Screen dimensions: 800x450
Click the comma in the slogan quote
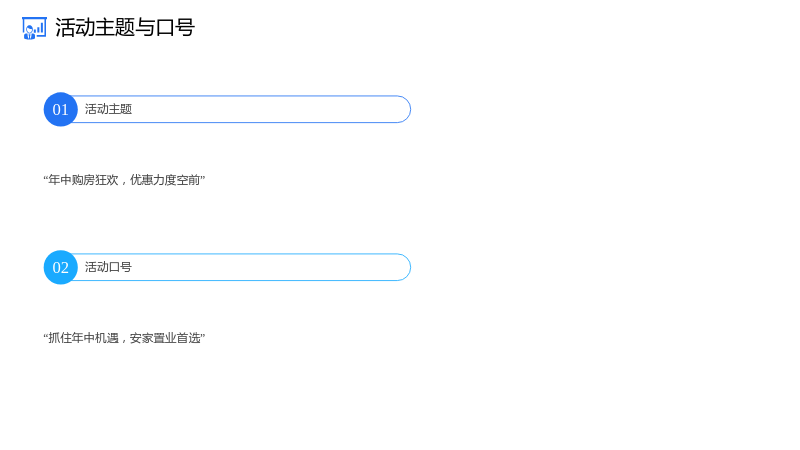[123, 340]
